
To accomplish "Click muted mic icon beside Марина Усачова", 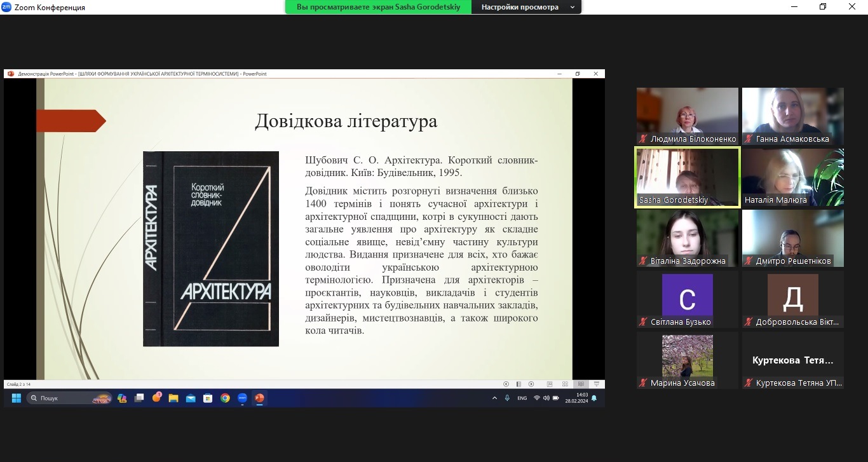I will [643, 383].
